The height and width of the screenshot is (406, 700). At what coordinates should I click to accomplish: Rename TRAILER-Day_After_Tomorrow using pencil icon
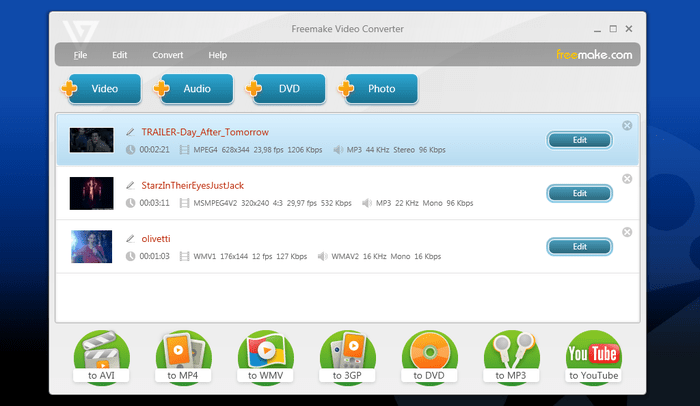(x=130, y=132)
